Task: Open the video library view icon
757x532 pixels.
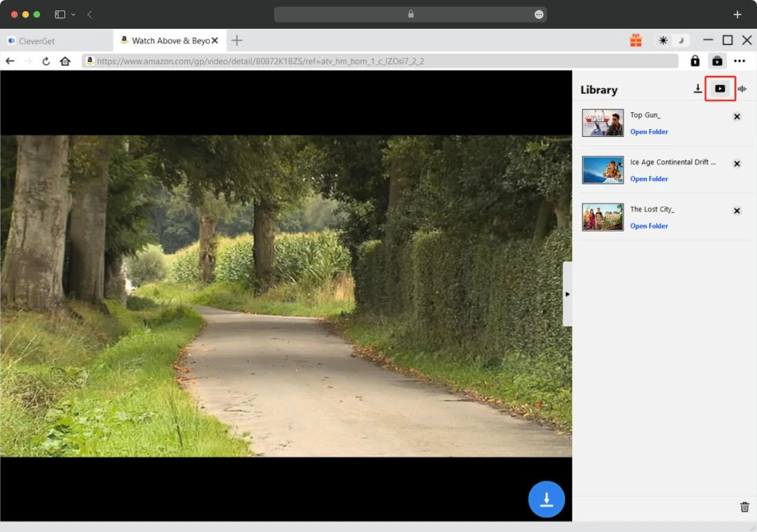Action: pyautogui.click(x=720, y=88)
